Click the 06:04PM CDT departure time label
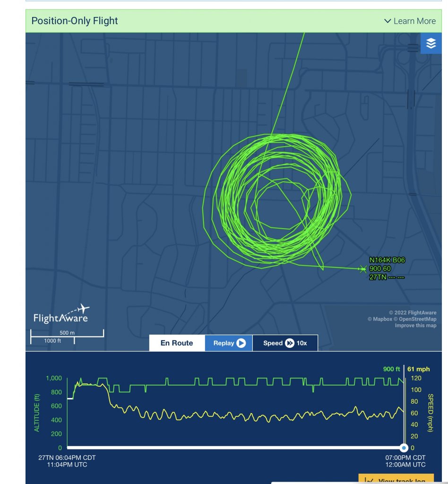This screenshot has height=484, width=448. [x=67, y=458]
